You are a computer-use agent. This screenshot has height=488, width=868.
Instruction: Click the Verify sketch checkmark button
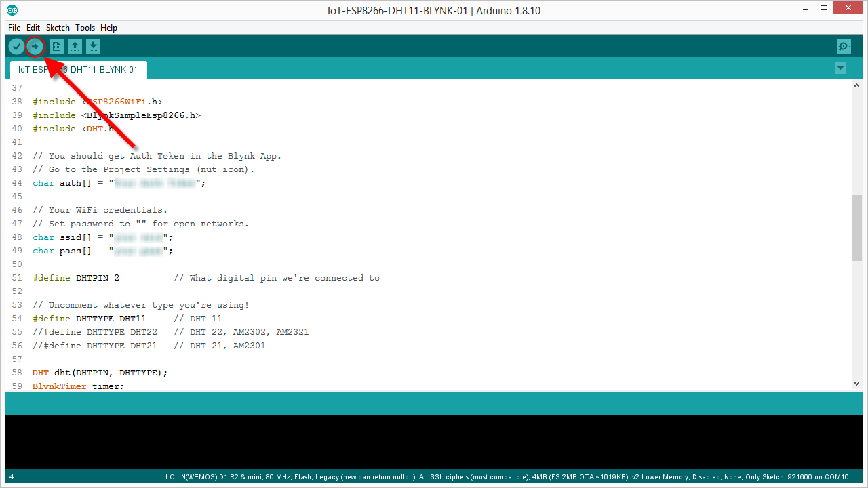[16, 47]
